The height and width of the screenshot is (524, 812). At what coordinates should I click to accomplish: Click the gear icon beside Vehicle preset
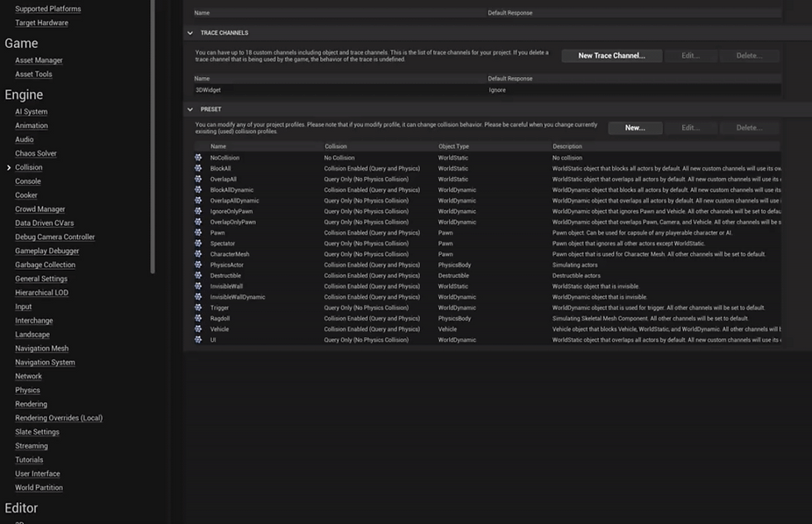(x=198, y=329)
